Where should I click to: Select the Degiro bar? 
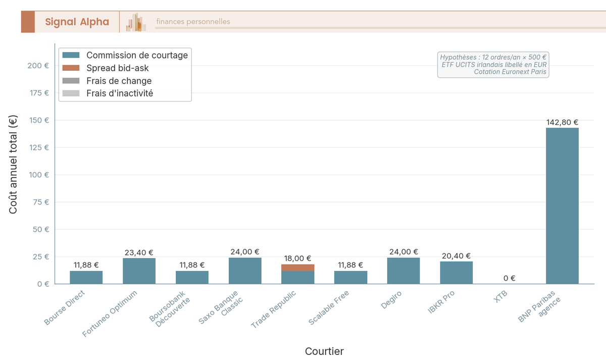[x=403, y=271]
